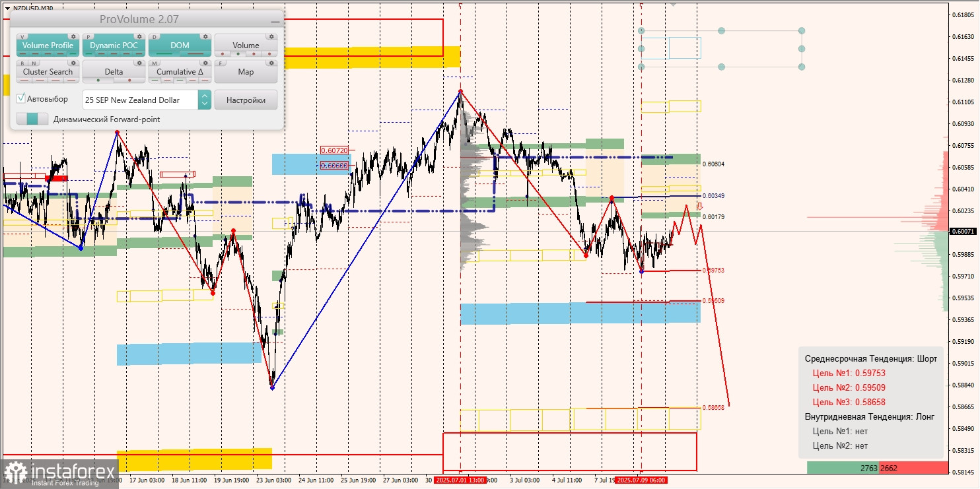
Task: Toggle Dynamic POC indicator
Action: [x=114, y=45]
